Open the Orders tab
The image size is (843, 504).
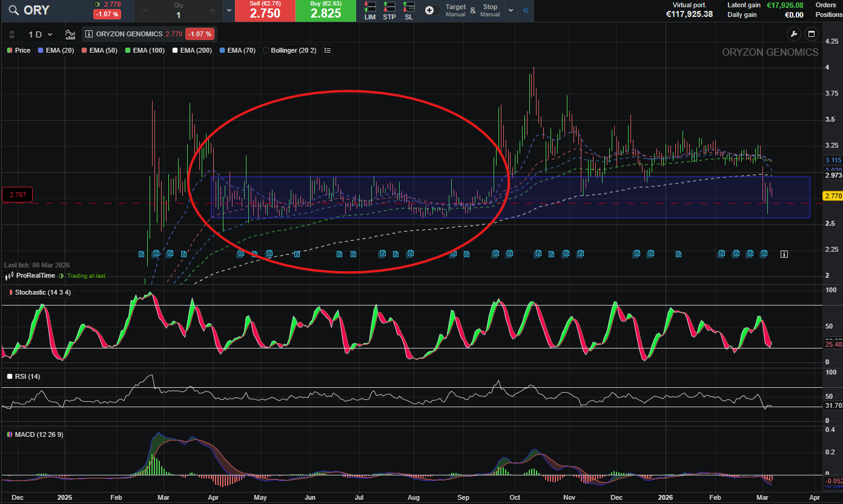pyautogui.click(x=825, y=5)
